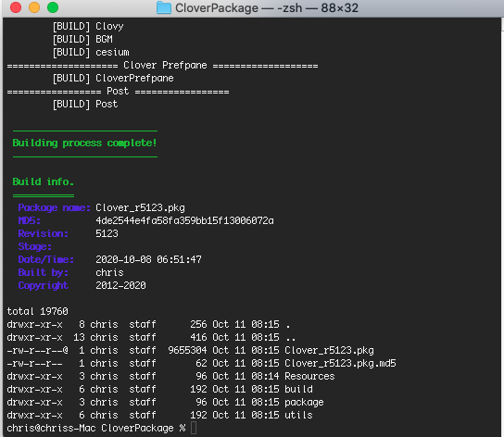Click the Date/Time value 2020-10-08
Screen dimensions: 504x437
point(123,259)
